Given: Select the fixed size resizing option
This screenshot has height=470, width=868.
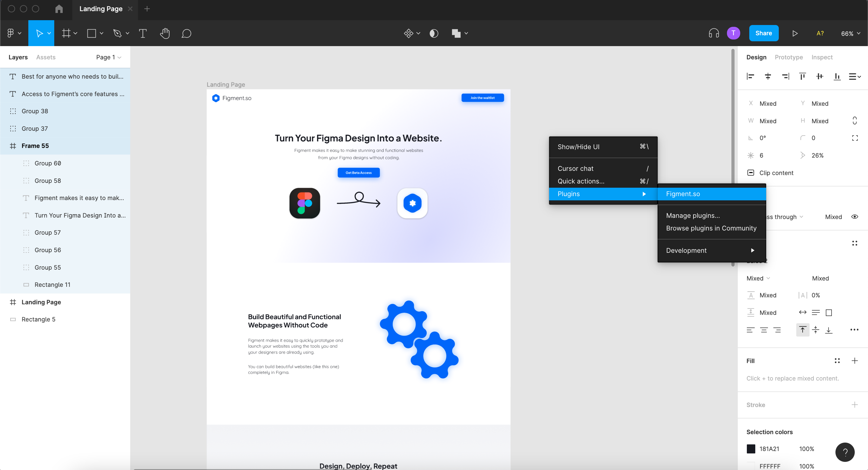Looking at the screenshot, I should tap(829, 312).
